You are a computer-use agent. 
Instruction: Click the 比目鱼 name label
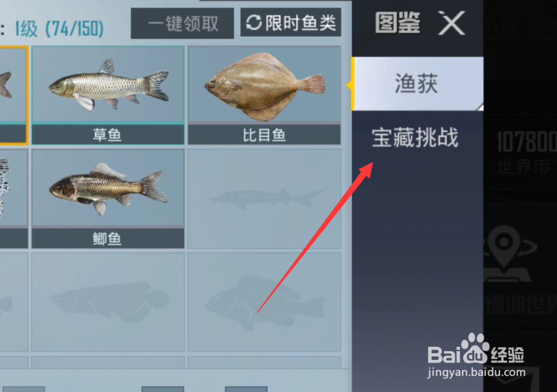(x=264, y=135)
